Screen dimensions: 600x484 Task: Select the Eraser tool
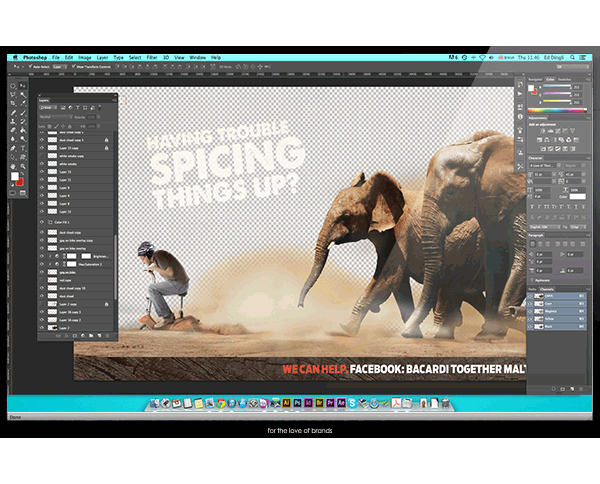coord(13,130)
